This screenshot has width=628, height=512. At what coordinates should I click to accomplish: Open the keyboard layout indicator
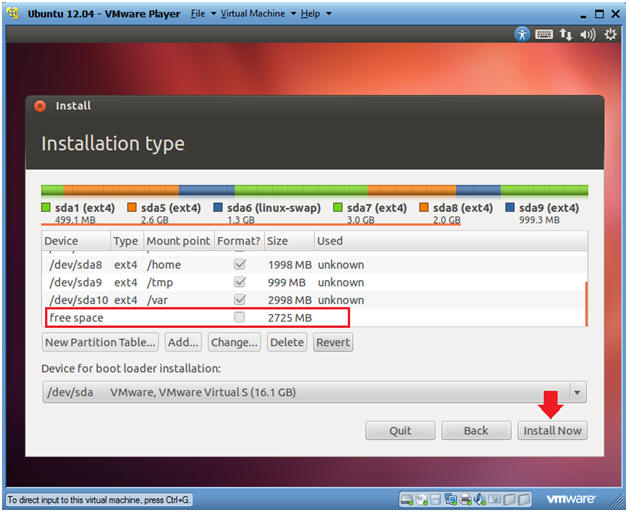pyautogui.click(x=543, y=34)
